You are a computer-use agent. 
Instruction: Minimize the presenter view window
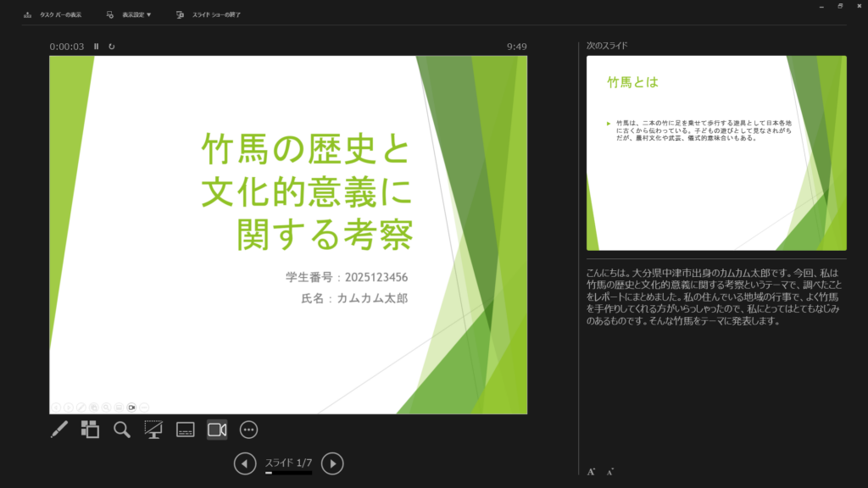pos(821,6)
